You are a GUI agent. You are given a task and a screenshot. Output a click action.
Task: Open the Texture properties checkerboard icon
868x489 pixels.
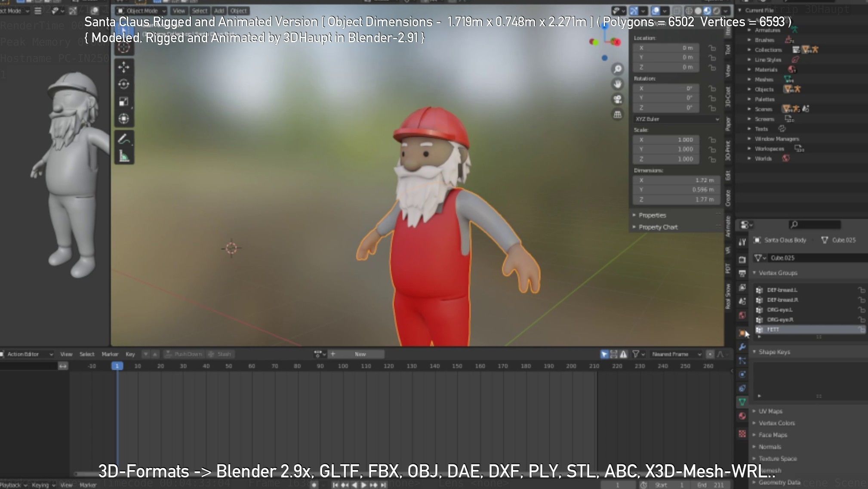[x=742, y=433]
